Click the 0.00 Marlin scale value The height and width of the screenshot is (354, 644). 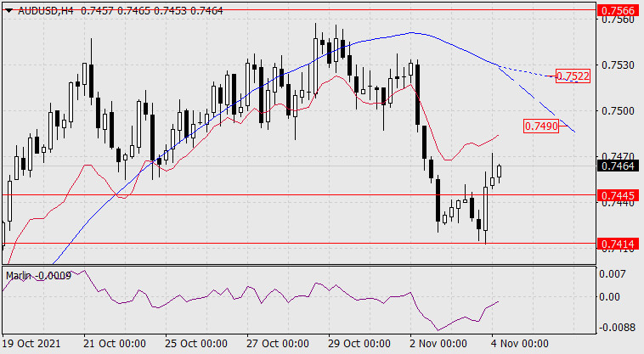tap(609, 296)
